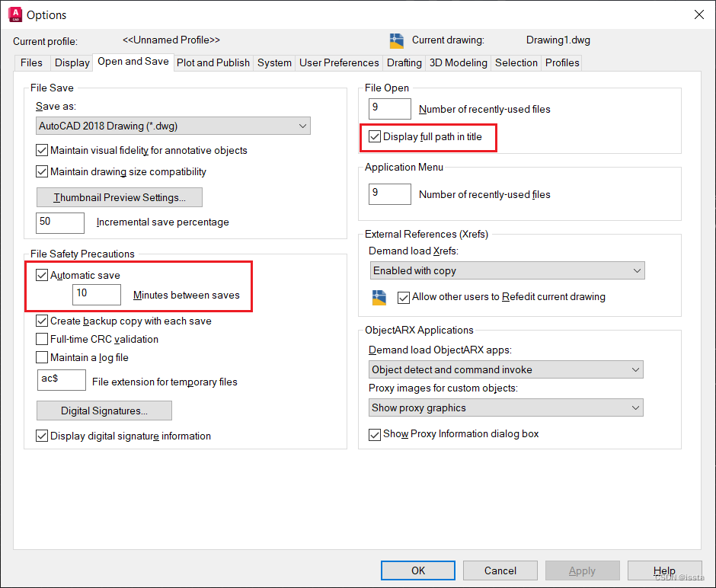
Task: Select the Open and Save tab
Action: (133, 62)
